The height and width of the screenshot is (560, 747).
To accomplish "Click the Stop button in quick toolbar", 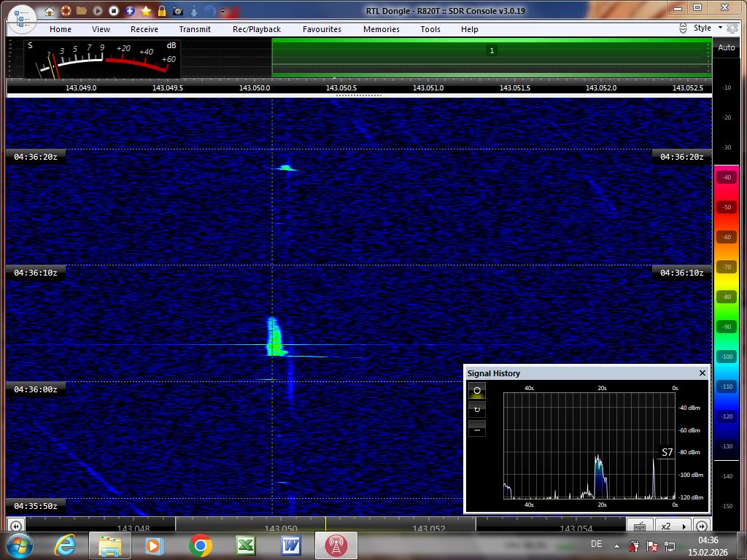I will click(x=114, y=10).
